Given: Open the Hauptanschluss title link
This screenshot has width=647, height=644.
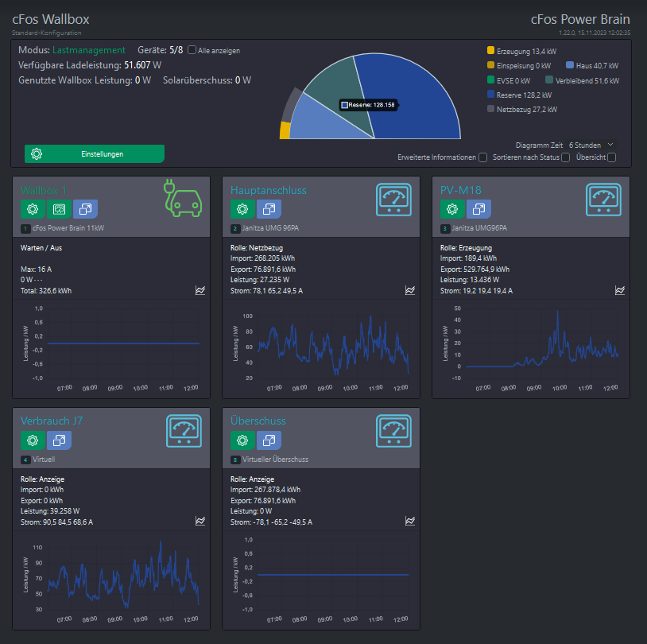Looking at the screenshot, I should tap(268, 190).
